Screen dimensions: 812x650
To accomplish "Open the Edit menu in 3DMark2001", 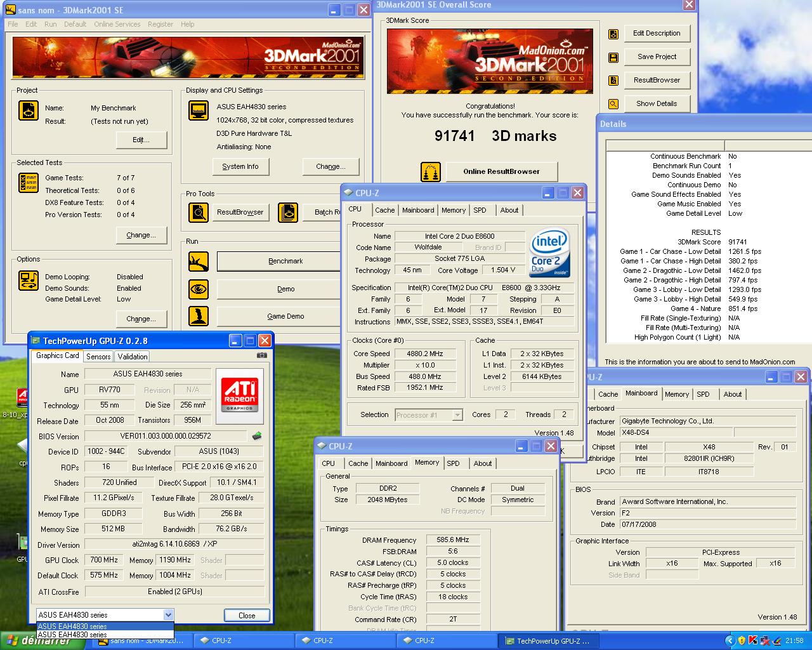I will (x=31, y=24).
